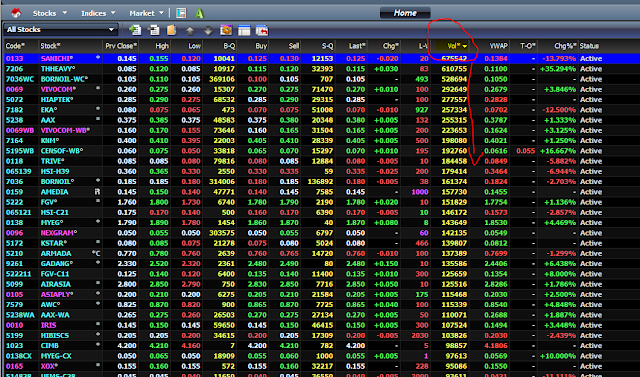Open the layout panel icon beside Market
Image resolution: width=640 pixels, height=377 pixels.
pyautogui.click(x=181, y=13)
